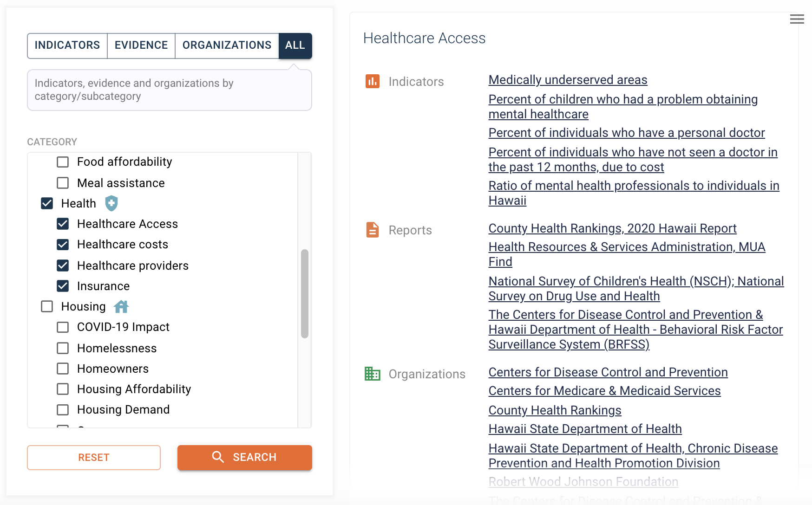Click the Search button
812x505 pixels.
click(x=245, y=458)
